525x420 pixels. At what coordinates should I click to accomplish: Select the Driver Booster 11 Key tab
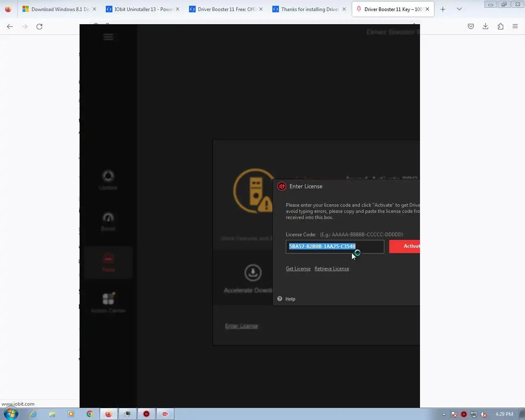click(x=389, y=9)
